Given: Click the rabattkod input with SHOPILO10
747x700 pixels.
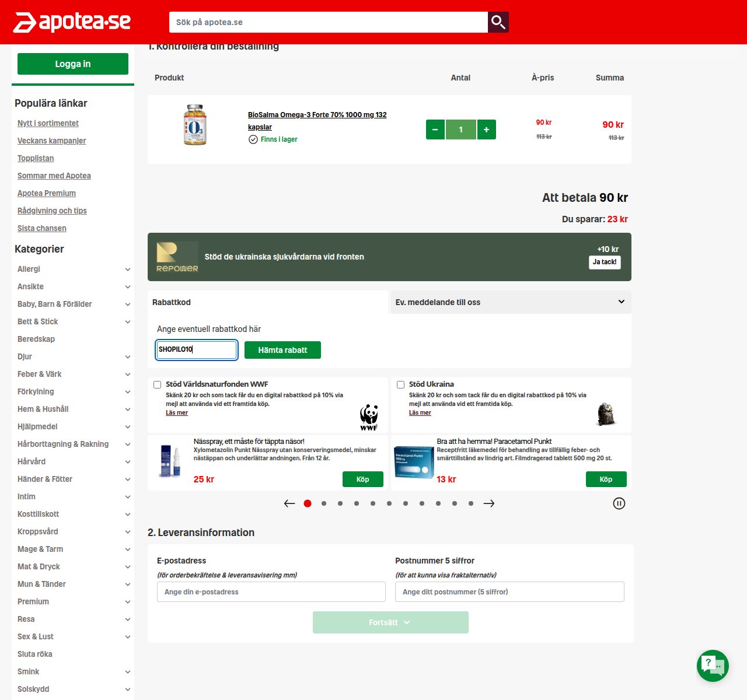Looking at the screenshot, I should (x=197, y=350).
